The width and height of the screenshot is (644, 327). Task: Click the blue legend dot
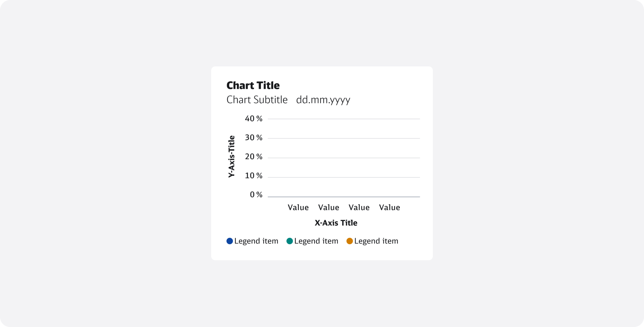(x=230, y=241)
